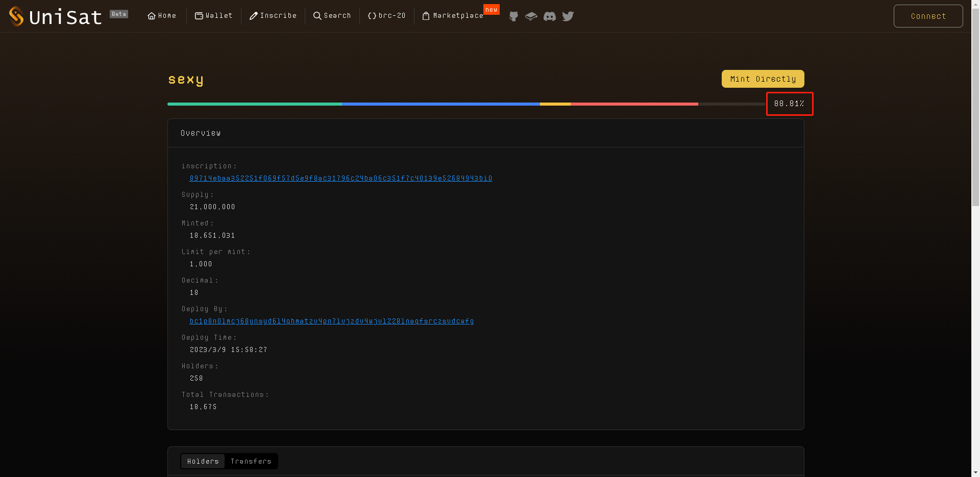This screenshot has height=477, width=980.
Task: Click the total transactions value 18,675
Action: (x=203, y=407)
